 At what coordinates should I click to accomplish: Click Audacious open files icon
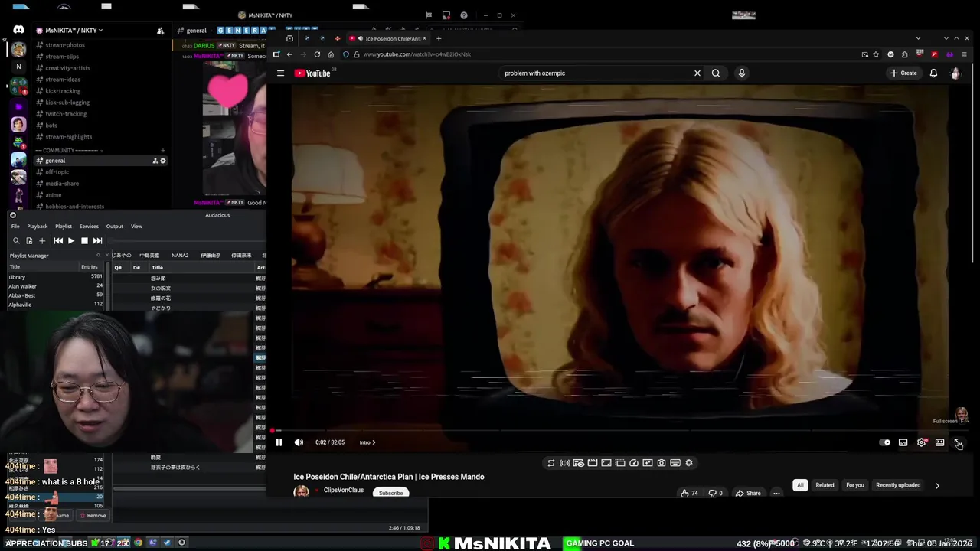click(29, 240)
